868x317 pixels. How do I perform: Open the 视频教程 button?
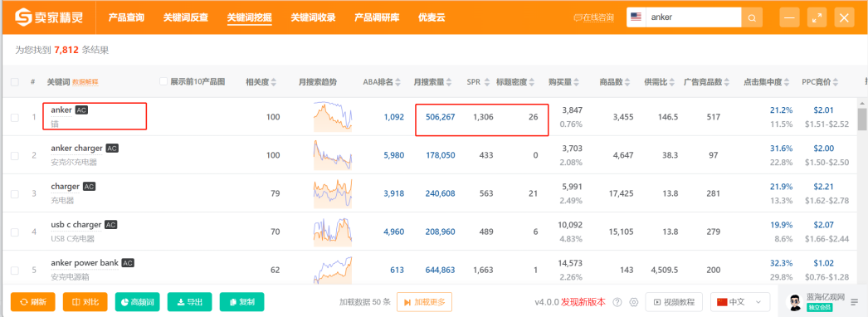click(675, 302)
